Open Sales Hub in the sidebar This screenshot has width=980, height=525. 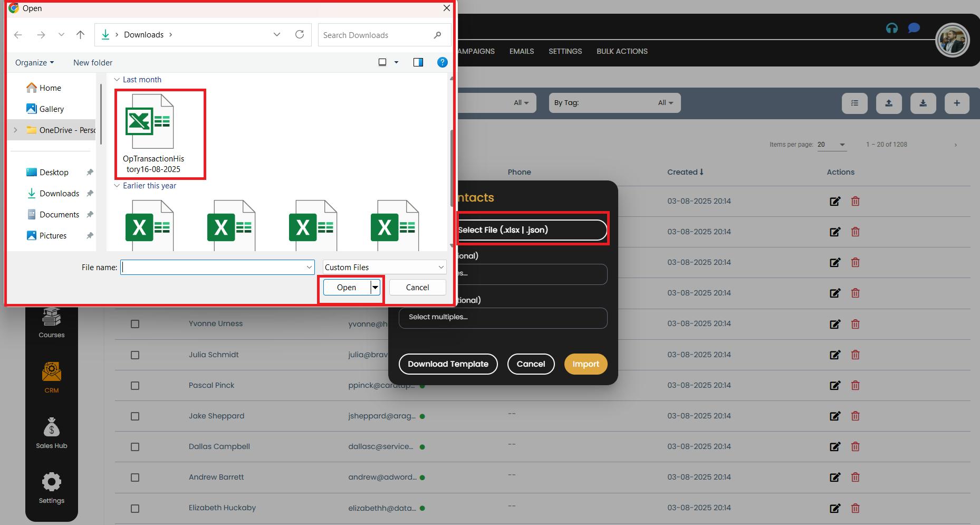(x=52, y=433)
